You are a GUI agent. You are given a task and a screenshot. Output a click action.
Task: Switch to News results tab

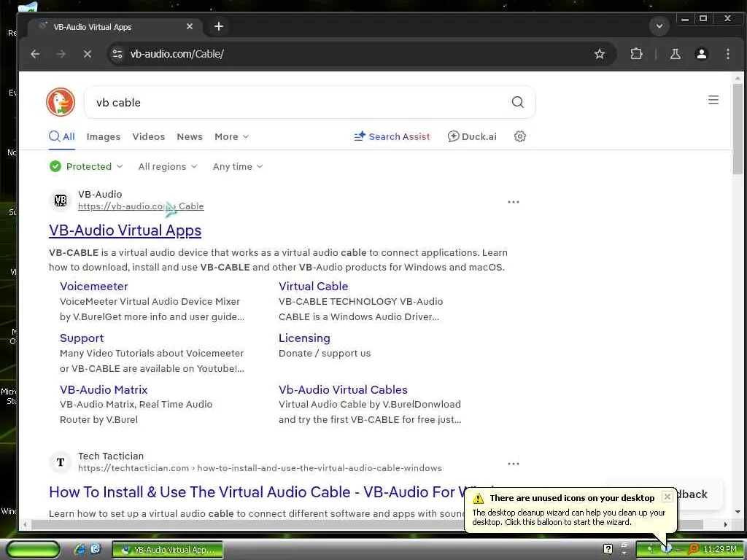pyautogui.click(x=190, y=136)
